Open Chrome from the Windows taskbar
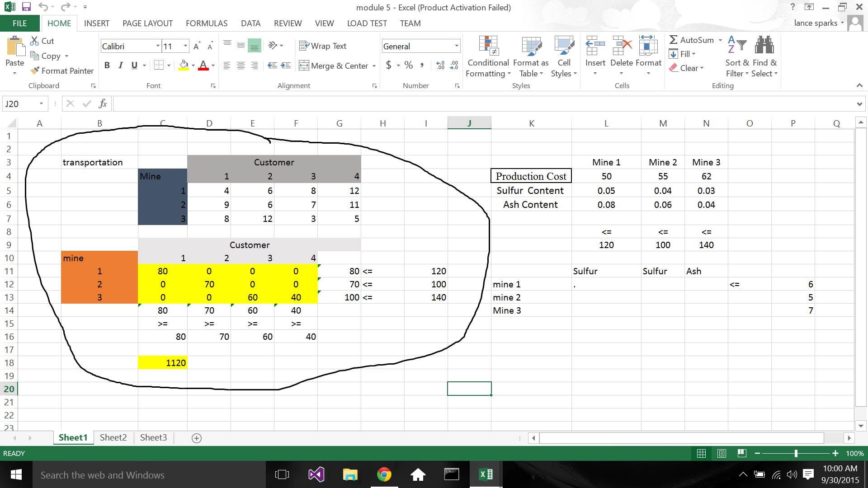 pyautogui.click(x=384, y=474)
